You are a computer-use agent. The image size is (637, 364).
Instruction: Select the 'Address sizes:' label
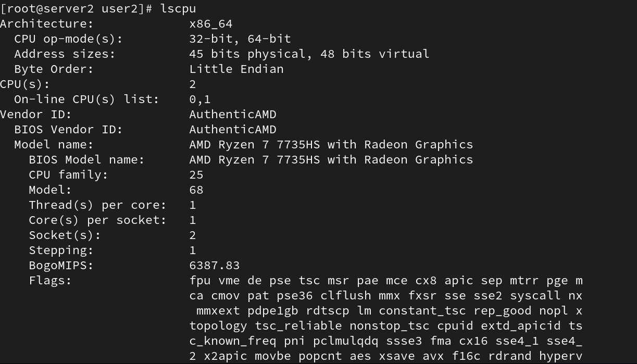[x=65, y=54]
